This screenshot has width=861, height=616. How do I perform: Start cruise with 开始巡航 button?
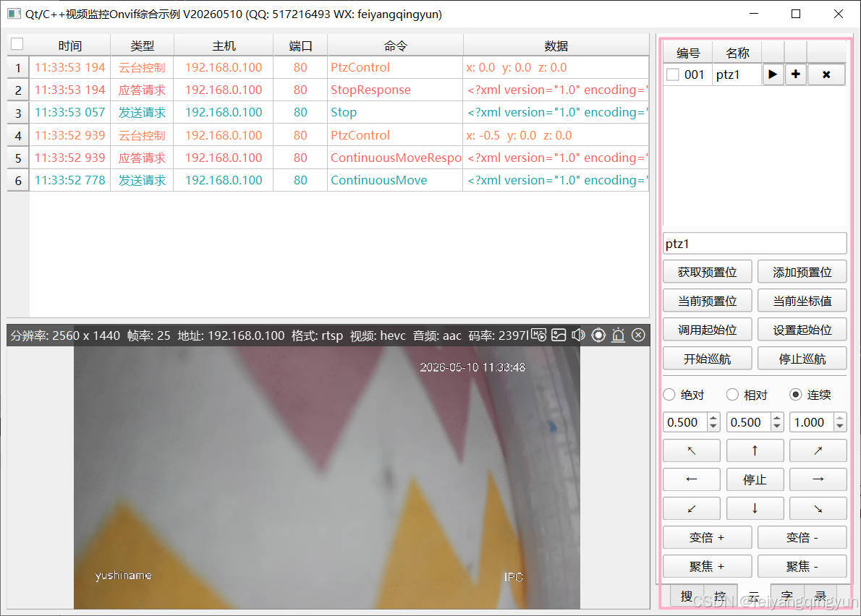708,359
